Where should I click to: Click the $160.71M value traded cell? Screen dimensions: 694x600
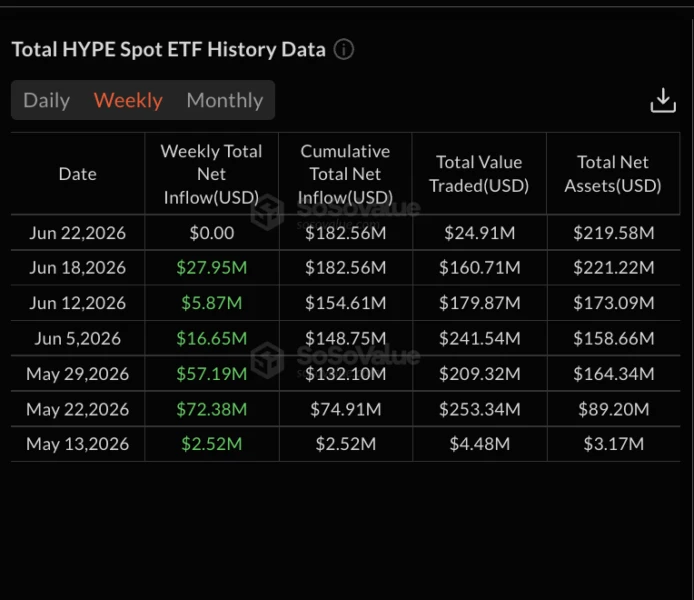click(x=479, y=268)
